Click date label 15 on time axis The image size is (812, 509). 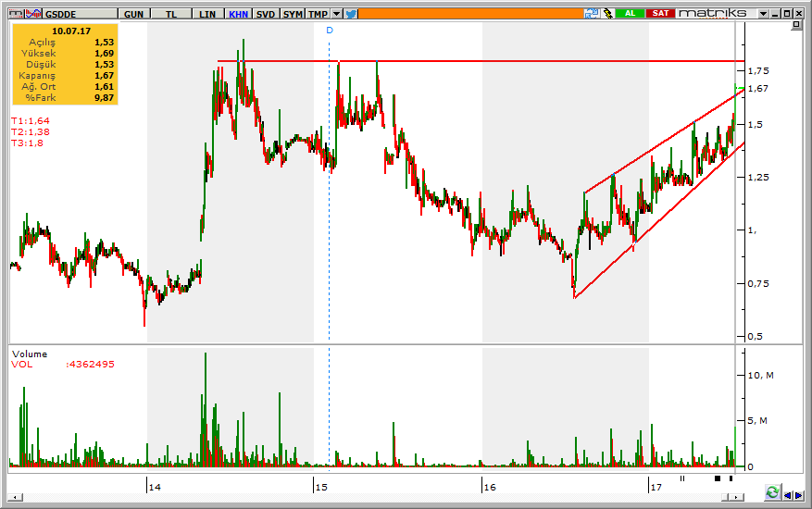coord(321,488)
